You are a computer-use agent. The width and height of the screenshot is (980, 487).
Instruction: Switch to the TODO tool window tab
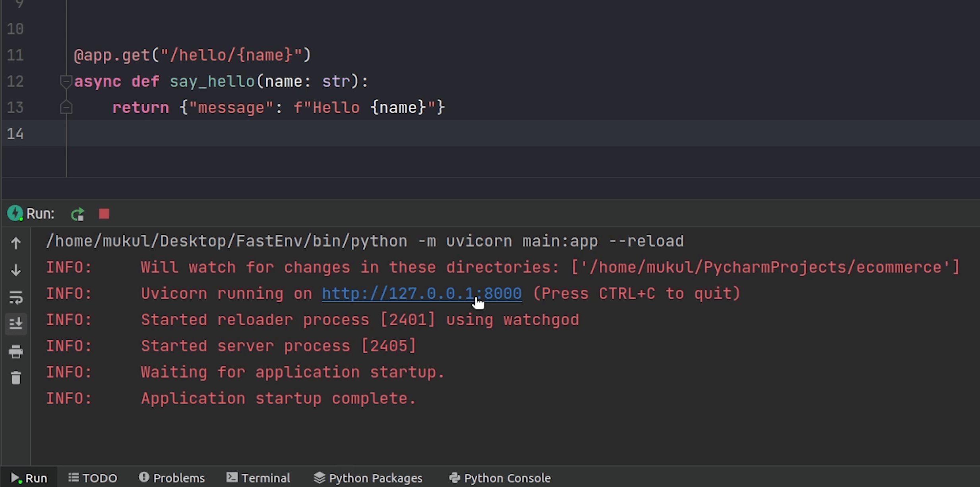(x=93, y=478)
